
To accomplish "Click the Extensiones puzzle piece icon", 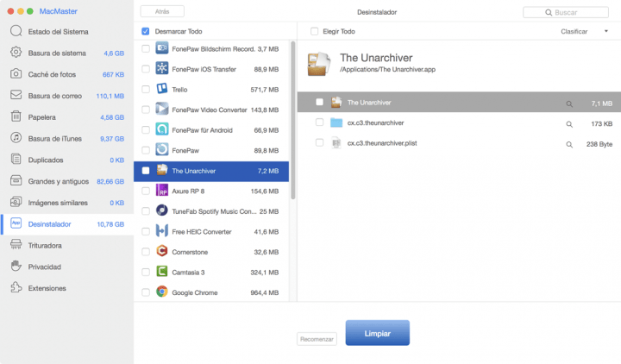I will point(16,287).
